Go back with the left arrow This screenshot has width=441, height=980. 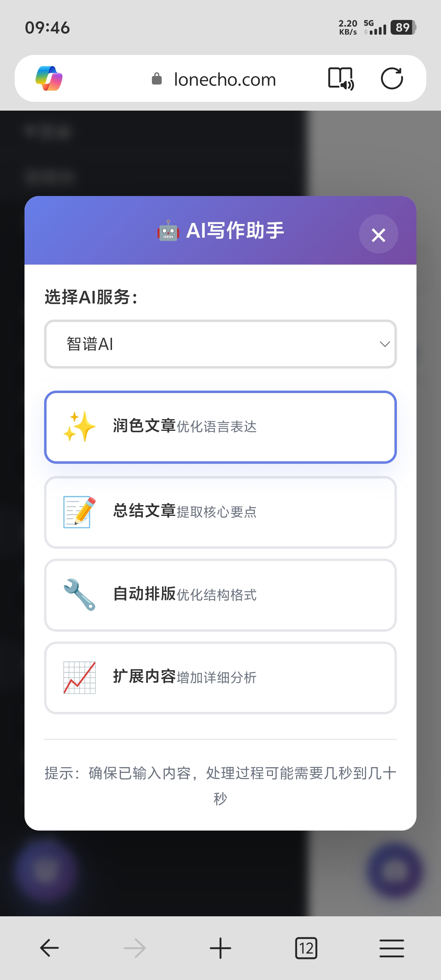coord(49,948)
